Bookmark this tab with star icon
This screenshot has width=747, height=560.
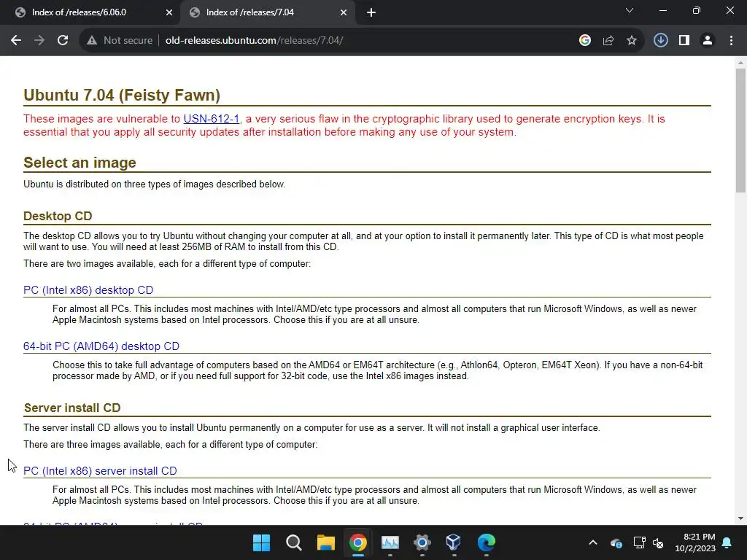point(632,41)
